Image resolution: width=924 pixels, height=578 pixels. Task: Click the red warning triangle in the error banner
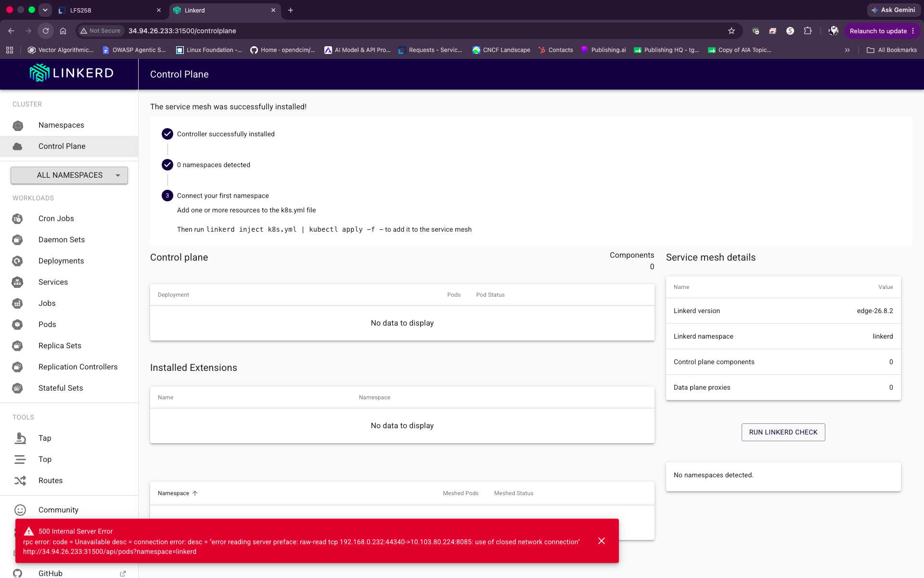(x=29, y=531)
